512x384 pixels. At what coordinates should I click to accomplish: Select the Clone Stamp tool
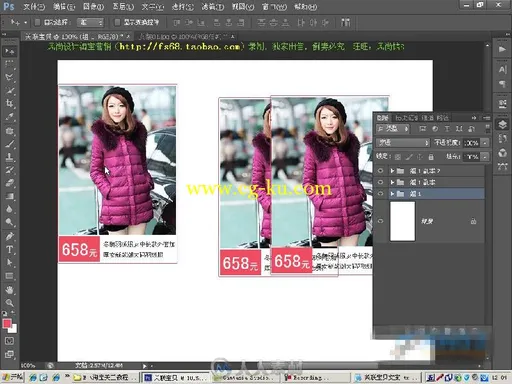tap(9, 157)
